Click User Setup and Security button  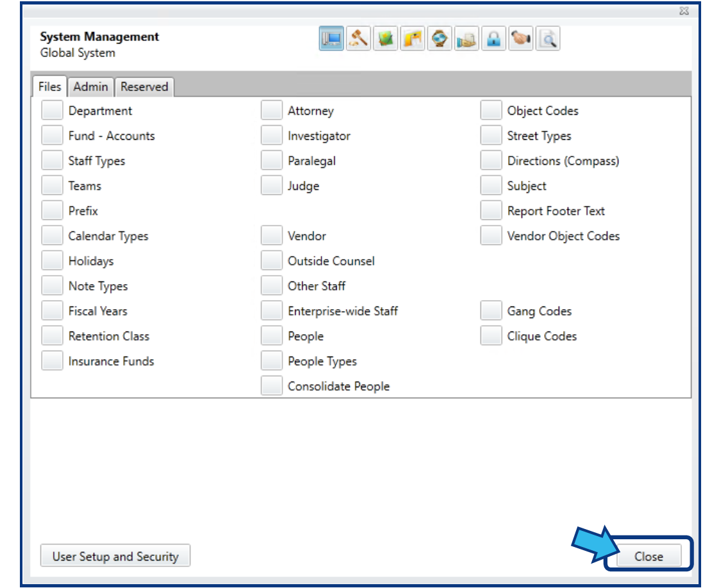pyautogui.click(x=115, y=556)
